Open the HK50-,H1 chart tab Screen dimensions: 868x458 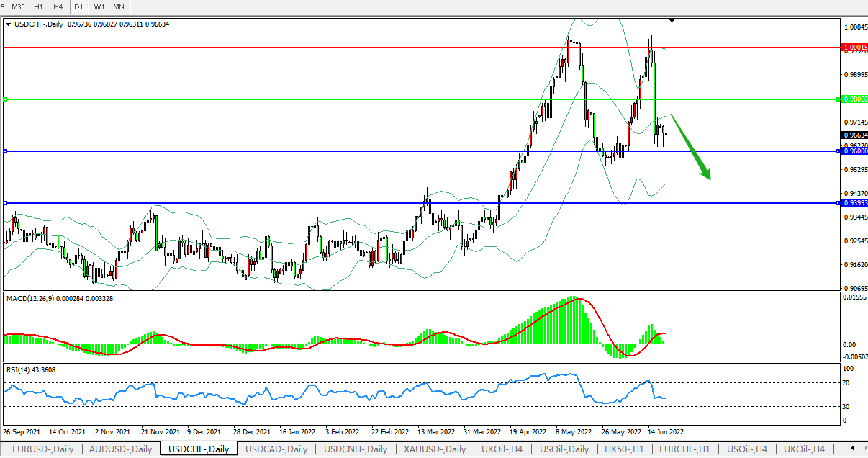tap(623, 449)
